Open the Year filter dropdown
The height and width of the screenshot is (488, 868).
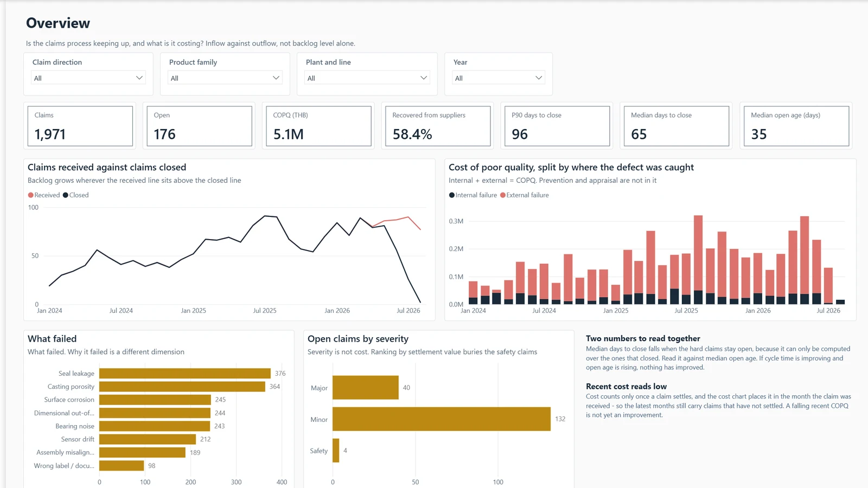pos(499,78)
